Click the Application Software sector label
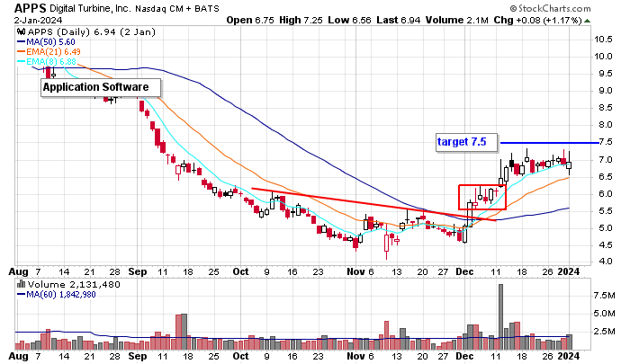 tap(101, 87)
